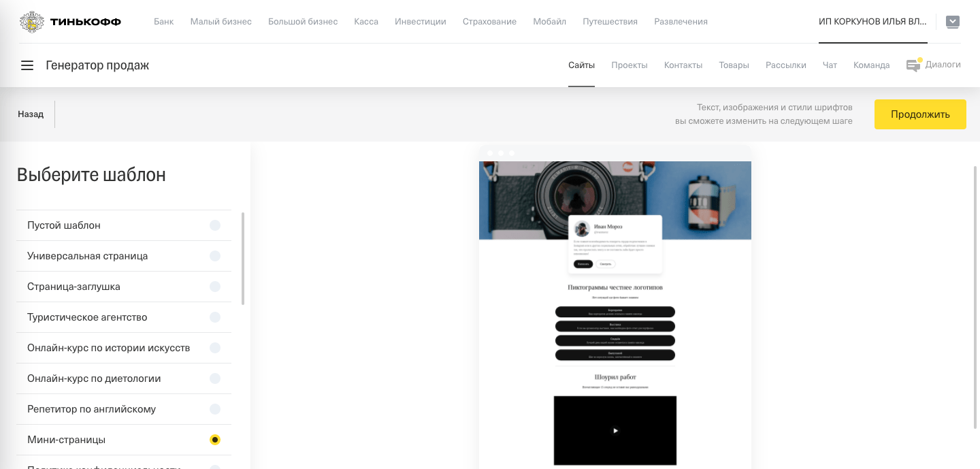The image size is (980, 469).
Task: Choose the Пустой шаблон template label
Action: 64,225
